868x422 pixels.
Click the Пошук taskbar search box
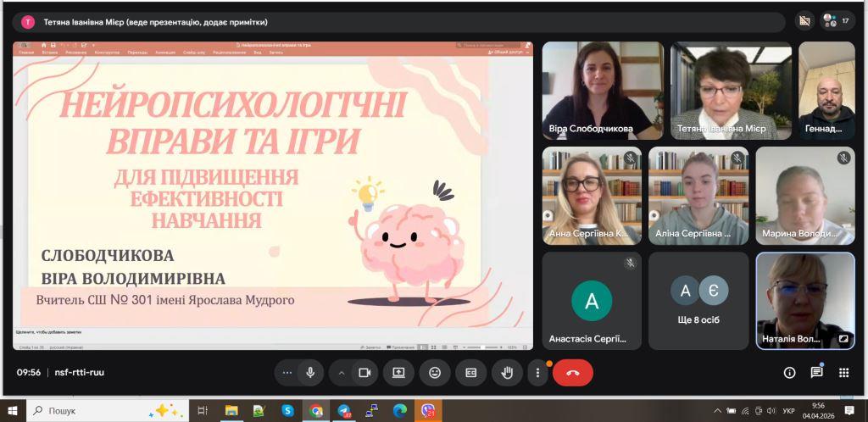107,410
